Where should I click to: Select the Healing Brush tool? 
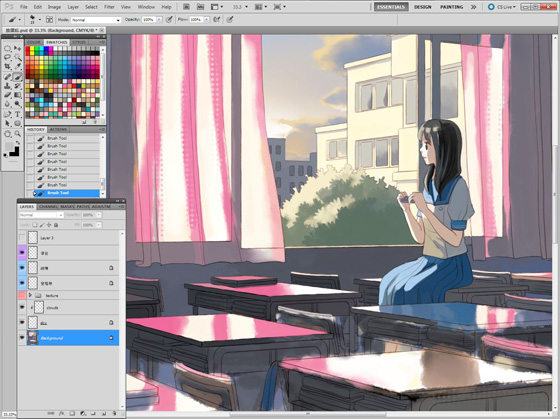[x=7, y=77]
